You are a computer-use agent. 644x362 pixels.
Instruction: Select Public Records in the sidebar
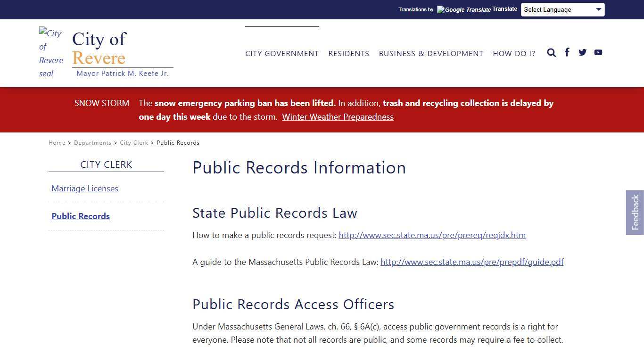tap(80, 216)
